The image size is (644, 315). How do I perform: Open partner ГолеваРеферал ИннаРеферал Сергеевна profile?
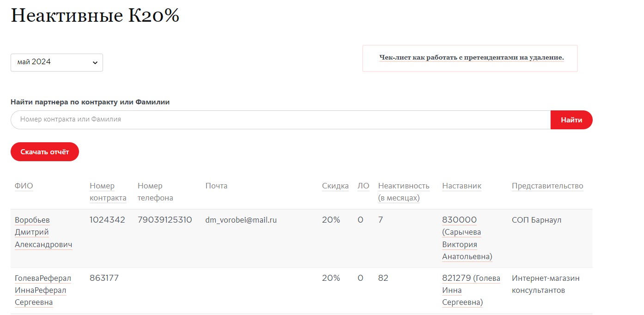click(x=43, y=290)
